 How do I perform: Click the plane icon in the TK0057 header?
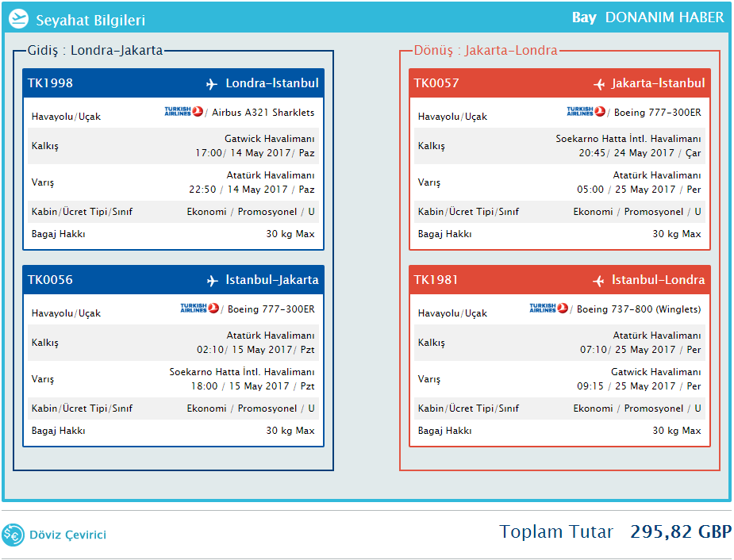pyautogui.click(x=599, y=84)
